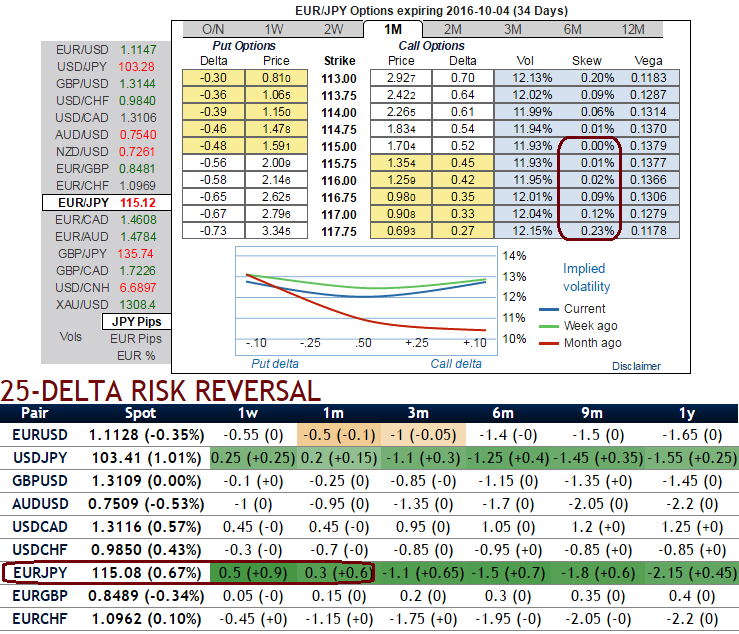Click the Call delta axis label
Screen dimensions: 739x634
coord(456,363)
